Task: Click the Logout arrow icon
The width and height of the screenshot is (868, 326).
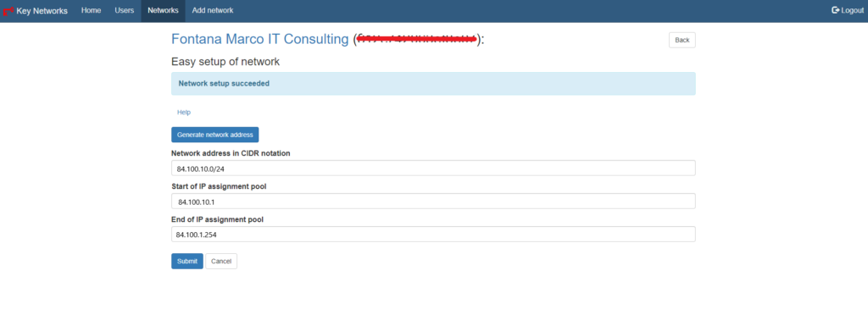Action: 835,10
